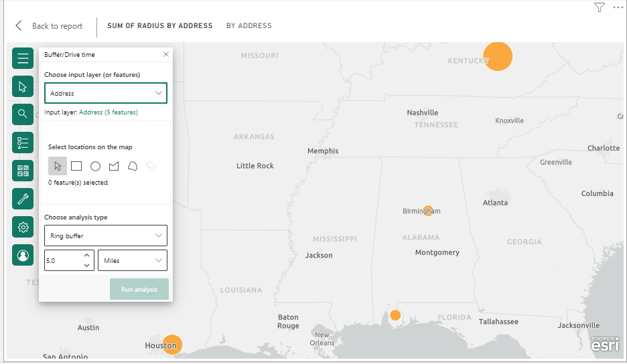Click the '0 feature(s) selected.' text

pyautogui.click(x=78, y=183)
